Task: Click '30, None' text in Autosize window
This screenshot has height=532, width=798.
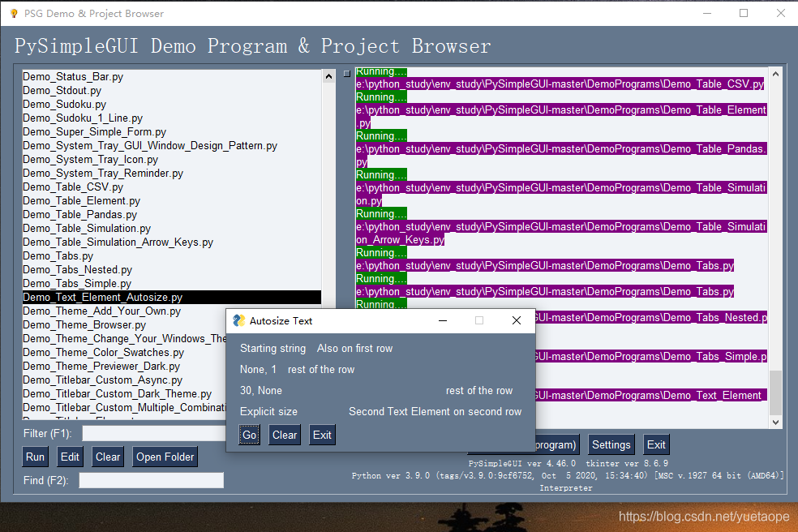Action: [260, 390]
